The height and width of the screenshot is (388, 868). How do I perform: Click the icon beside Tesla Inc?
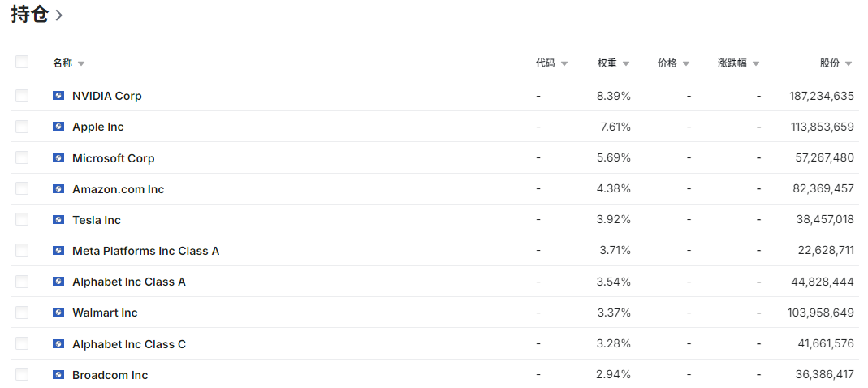point(58,220)
